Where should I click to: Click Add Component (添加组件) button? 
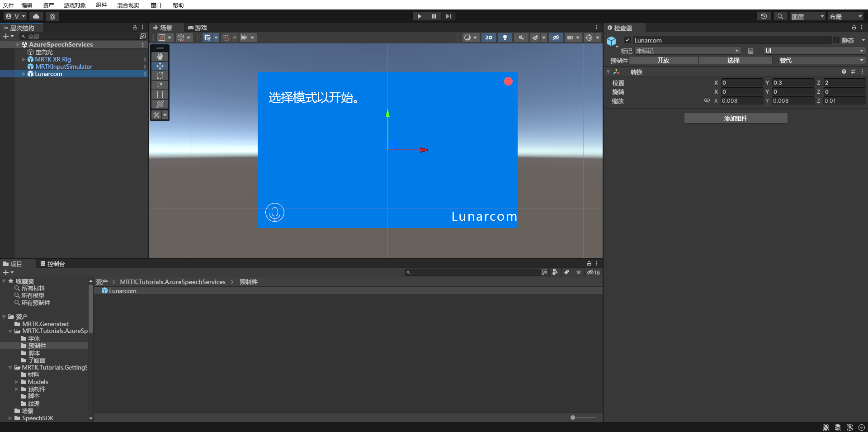click(736, 118)
